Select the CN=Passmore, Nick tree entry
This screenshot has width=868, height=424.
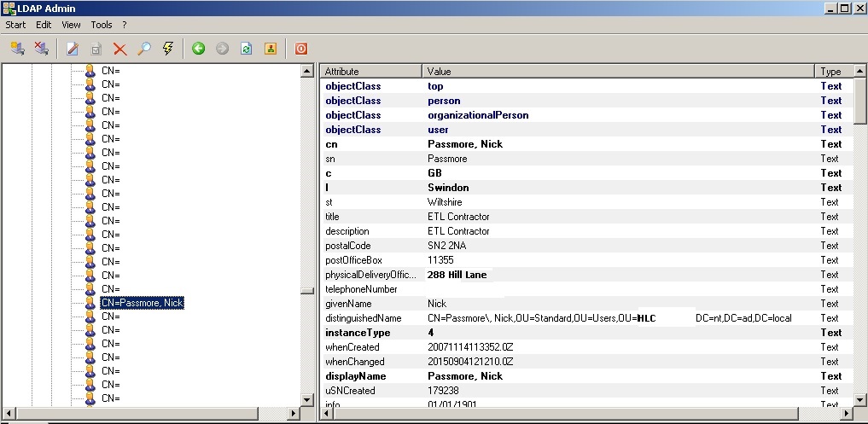142,303
